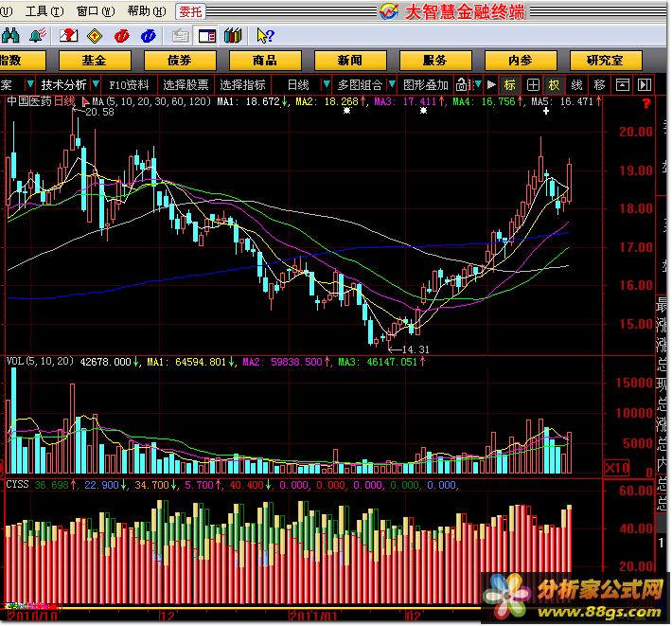Click the red question mark in chart

[646, 103]
